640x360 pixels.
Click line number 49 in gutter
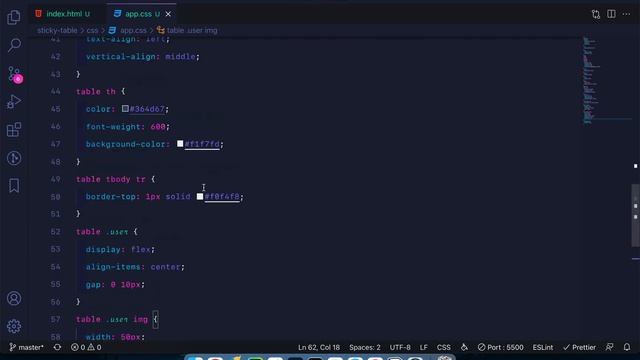[56, 179]
